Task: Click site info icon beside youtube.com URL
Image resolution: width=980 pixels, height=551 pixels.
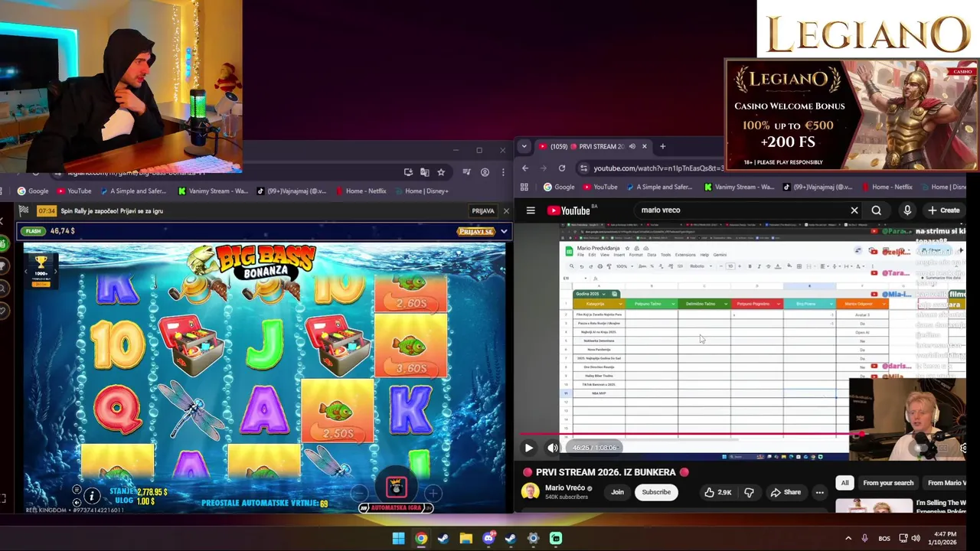Action: click(583, 168)
